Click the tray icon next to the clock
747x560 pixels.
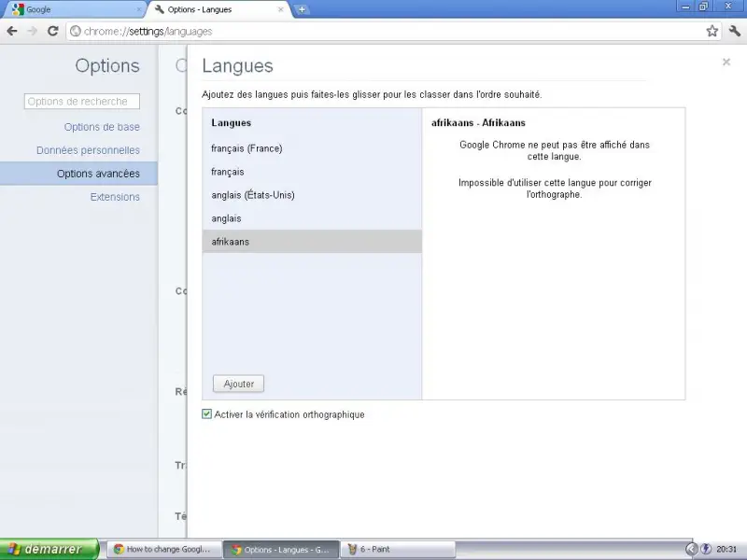pos(706,549)
